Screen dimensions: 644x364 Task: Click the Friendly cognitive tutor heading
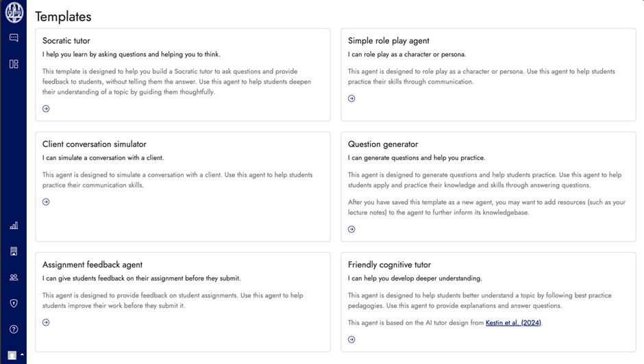[x=389, y=265]
